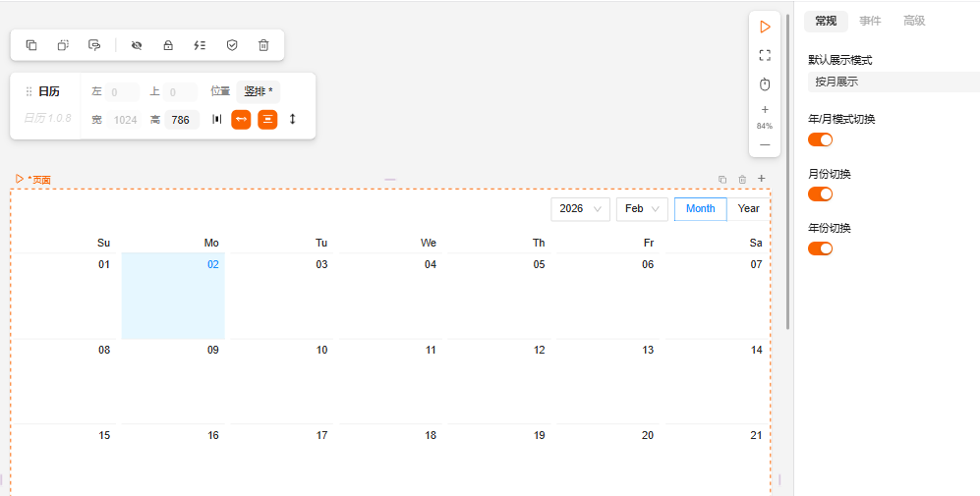980x496 pixels.
Task: Click the fullscreen frame icon
Action: 765,56
